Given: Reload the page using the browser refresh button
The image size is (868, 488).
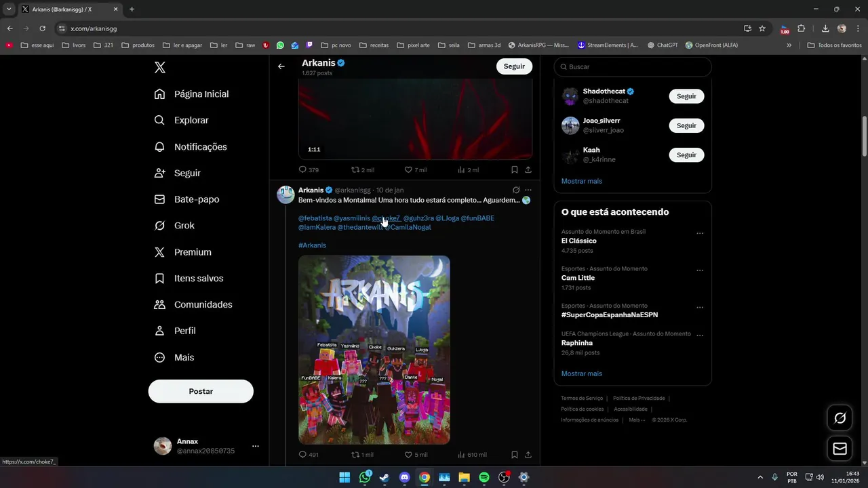Looking at the screenshot, I should point(42,28).
